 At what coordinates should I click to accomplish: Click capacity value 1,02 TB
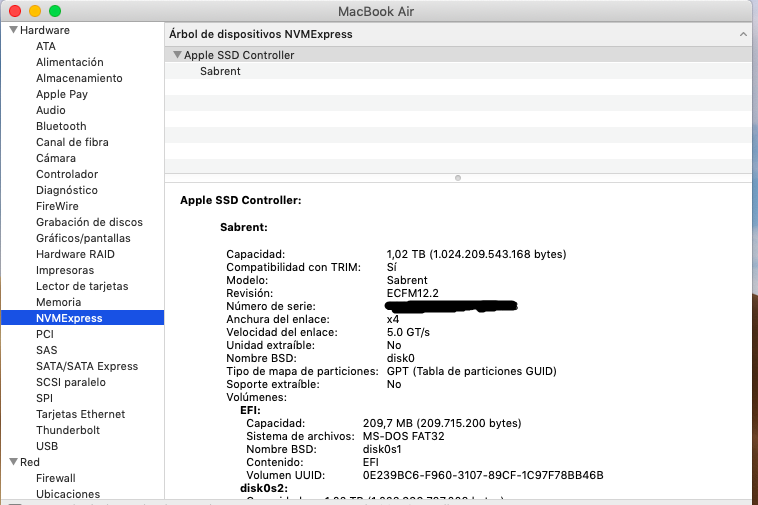476,254
